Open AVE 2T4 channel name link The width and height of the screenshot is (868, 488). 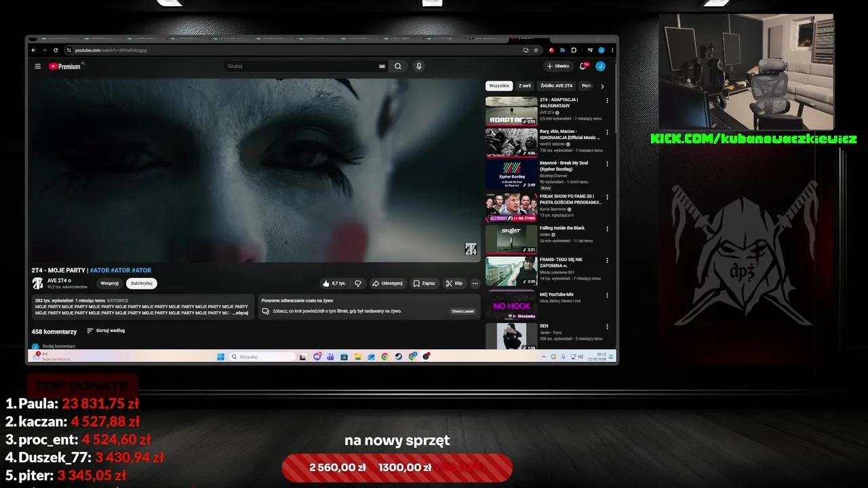(57, 281)
